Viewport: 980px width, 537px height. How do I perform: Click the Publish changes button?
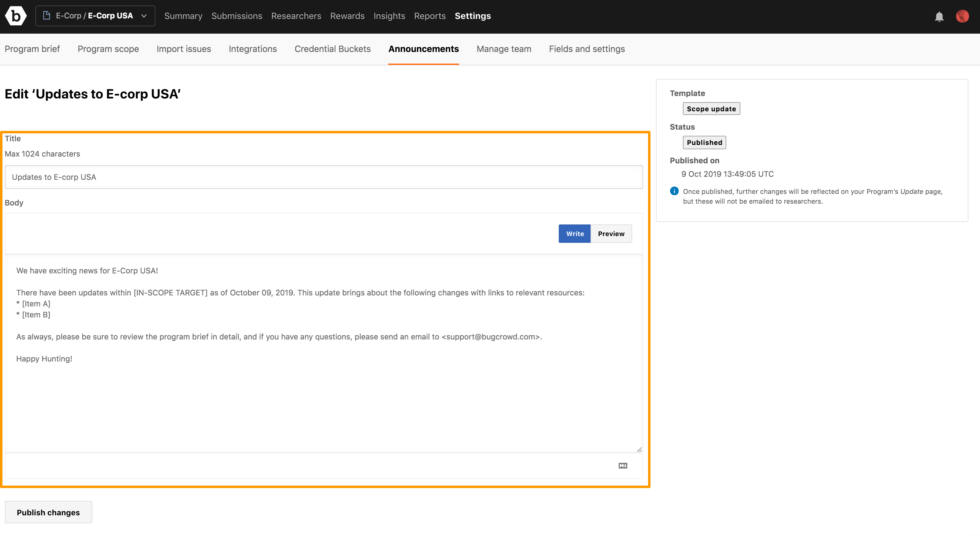pos(48,512)
